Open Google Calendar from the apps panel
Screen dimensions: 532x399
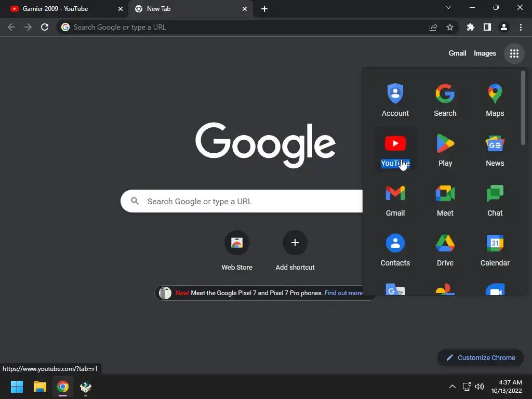point(495,249)
